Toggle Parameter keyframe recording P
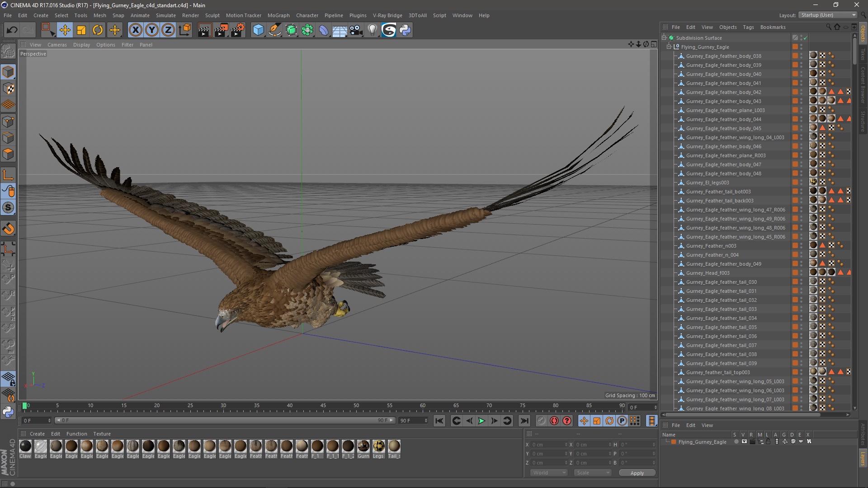Screen dimensions: 868x488 tap(622, 421)
